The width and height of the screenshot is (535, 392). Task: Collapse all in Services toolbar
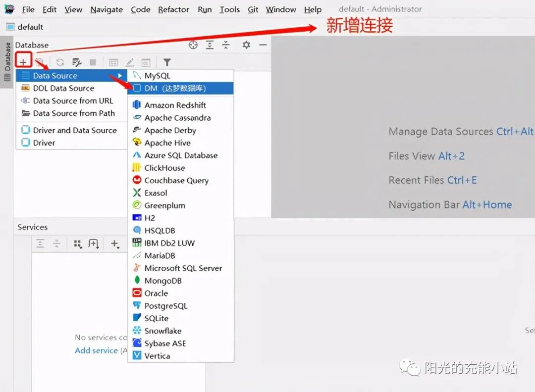[56, 244]
